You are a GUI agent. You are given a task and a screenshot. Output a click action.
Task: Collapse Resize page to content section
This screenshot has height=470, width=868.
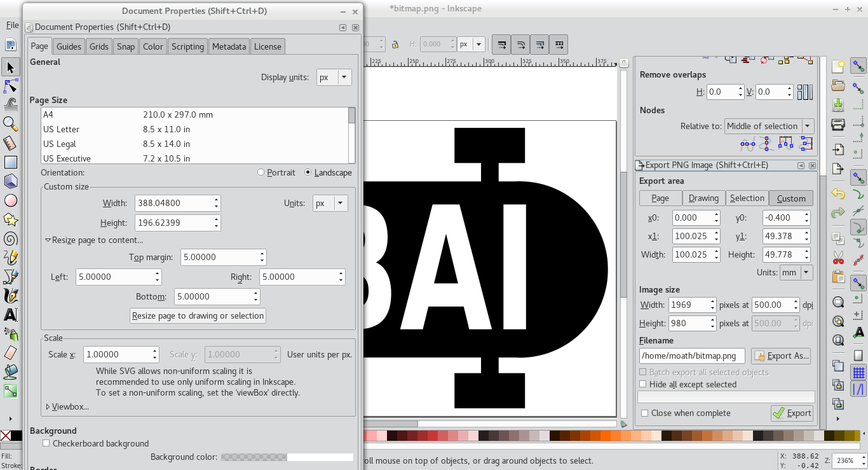tap(94, 240)
